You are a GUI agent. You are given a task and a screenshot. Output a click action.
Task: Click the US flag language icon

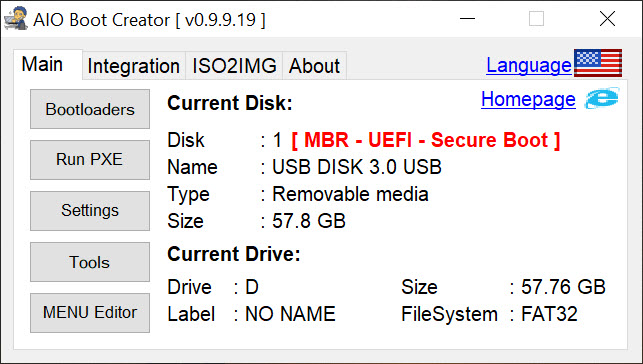click(x=598, y=63)
